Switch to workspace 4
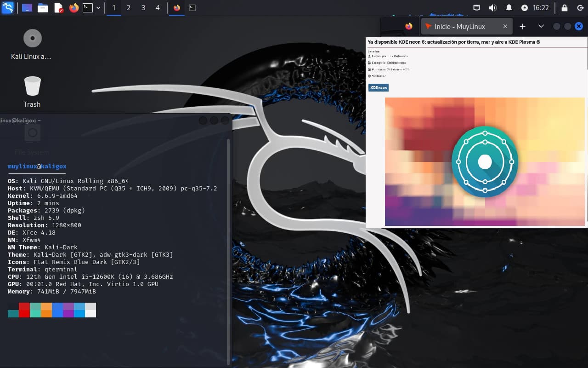The image size is (588, 368). (x=158, y=8)
